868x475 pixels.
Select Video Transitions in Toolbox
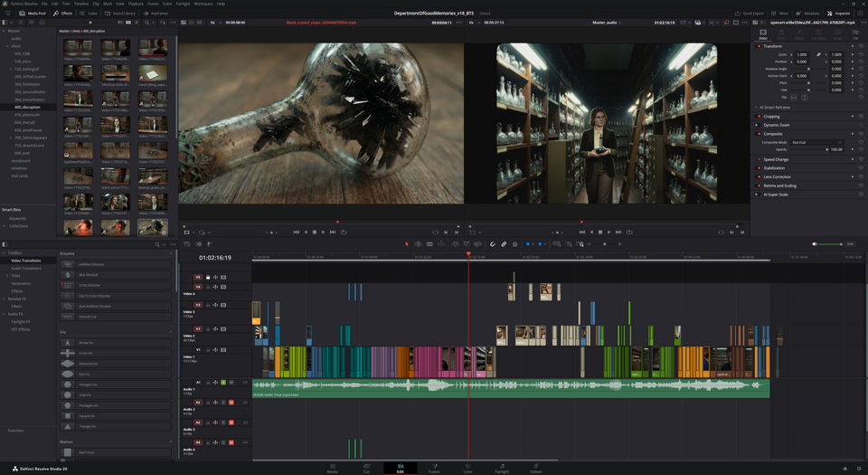(x=26, y=261)
